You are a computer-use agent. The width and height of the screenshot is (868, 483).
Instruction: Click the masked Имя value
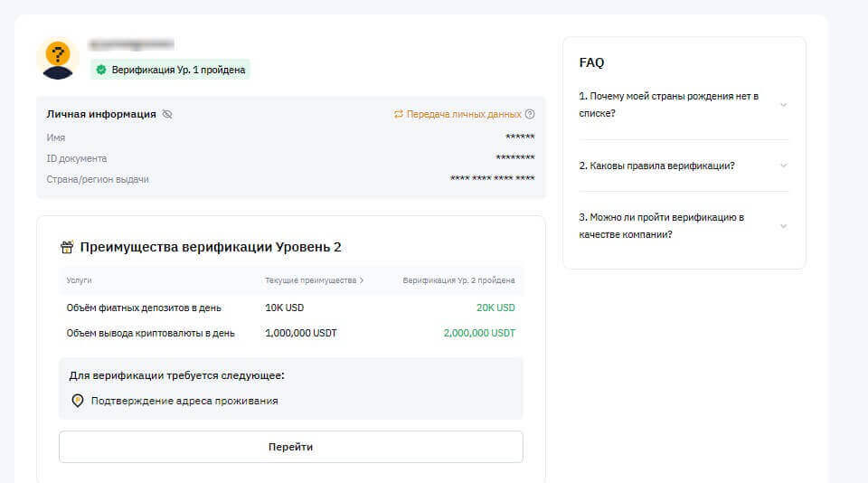pyautogui.click(x=519, y=137)
